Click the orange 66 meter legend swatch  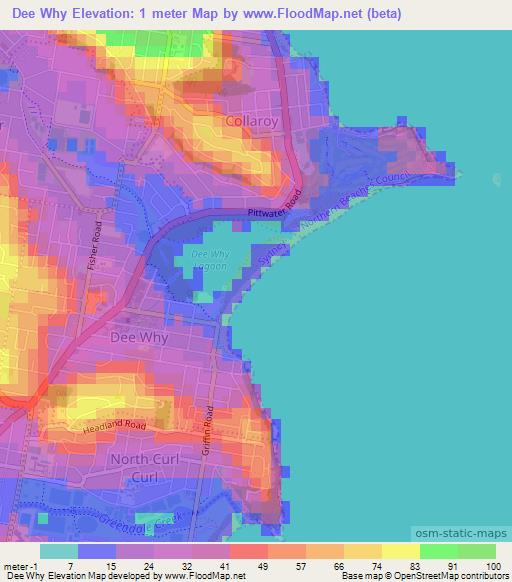coord(325,551)
